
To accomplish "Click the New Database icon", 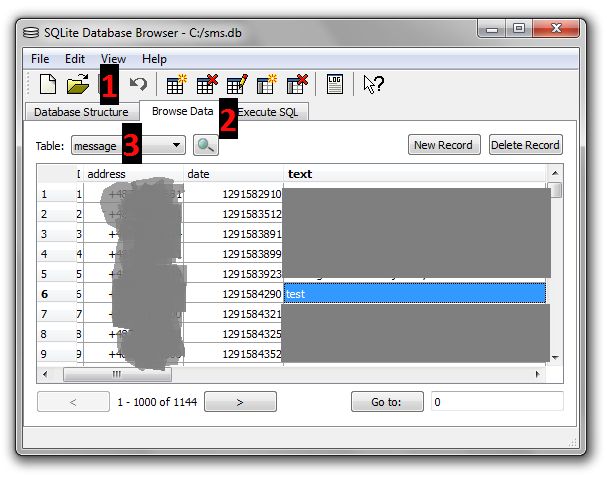I will click(48, 84).
